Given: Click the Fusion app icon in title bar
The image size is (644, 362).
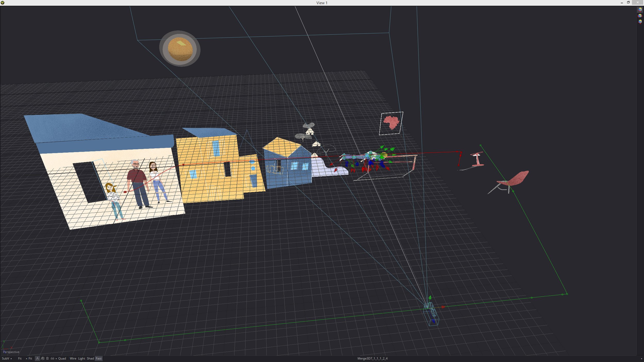Looking at the screenshot, I should pyautogui.click(x=3, y=3).
